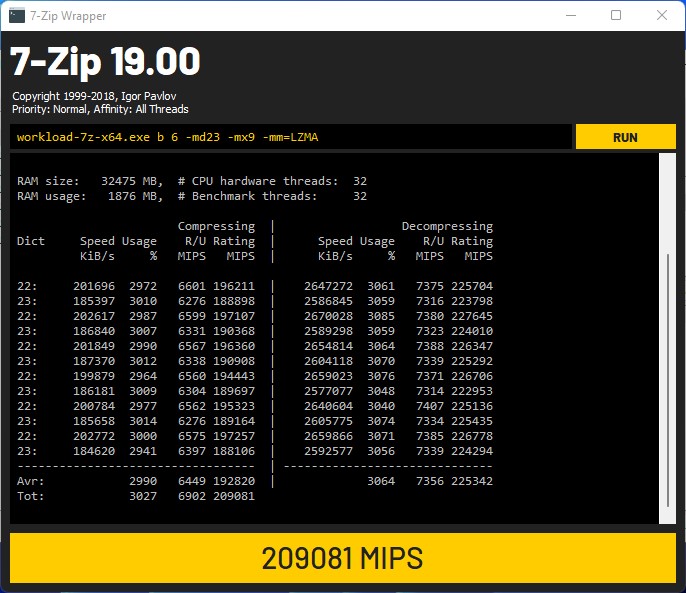686x593 pixels.
Task: Click decompressing rating value 224010
Action: click(472, 331)
